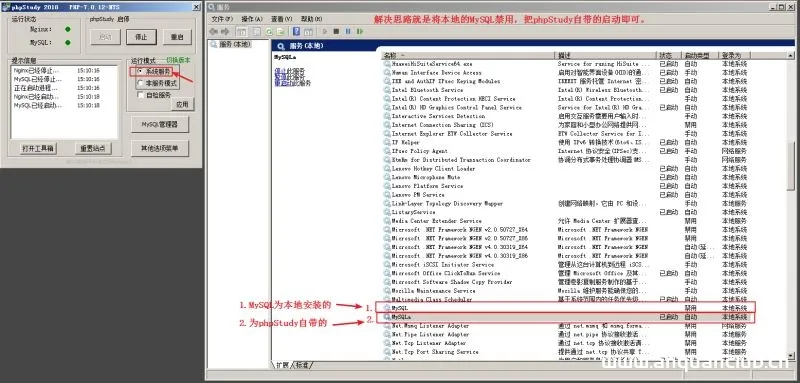Sort services by the 状态 column header
The image size is (800, 383).
point(669,55)
